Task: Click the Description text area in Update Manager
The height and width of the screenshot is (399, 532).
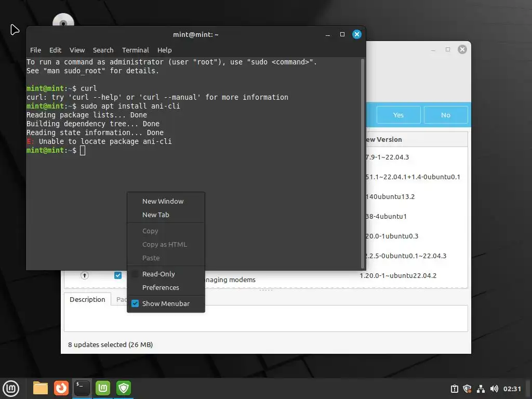Action: [265, 318]
